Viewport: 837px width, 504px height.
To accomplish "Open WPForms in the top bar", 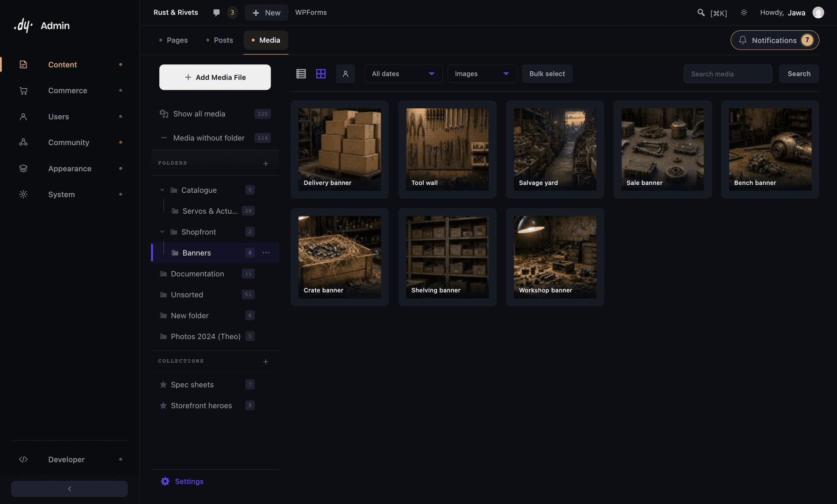I will tap(311, 13).
